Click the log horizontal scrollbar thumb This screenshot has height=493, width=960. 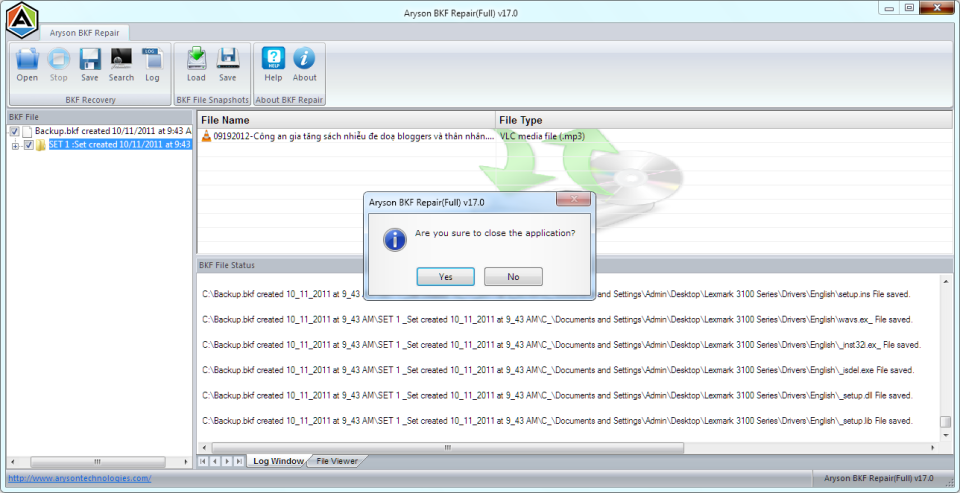448,448
